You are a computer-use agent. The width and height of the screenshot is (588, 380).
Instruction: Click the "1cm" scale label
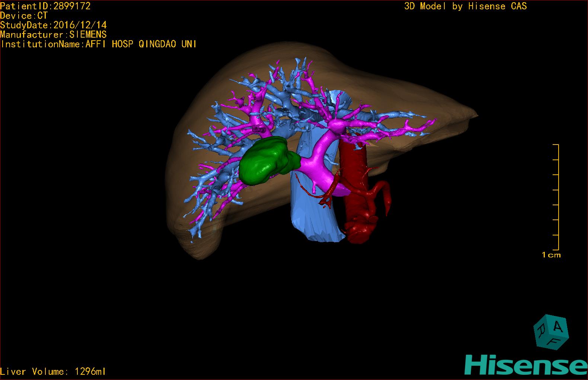(551, 255)
